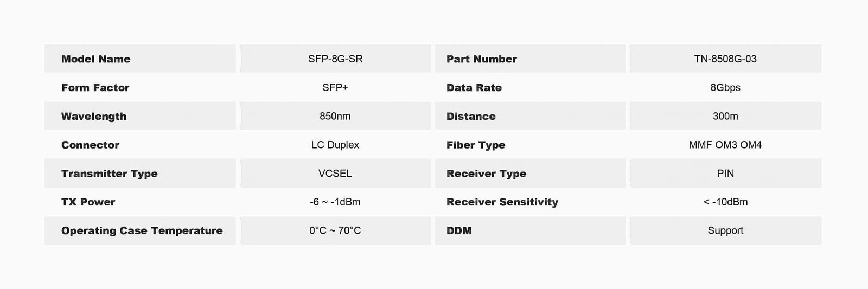Click the Form Factor label
Image resolution: width=868 pixels, height=289 pixels.
(95, 88)
